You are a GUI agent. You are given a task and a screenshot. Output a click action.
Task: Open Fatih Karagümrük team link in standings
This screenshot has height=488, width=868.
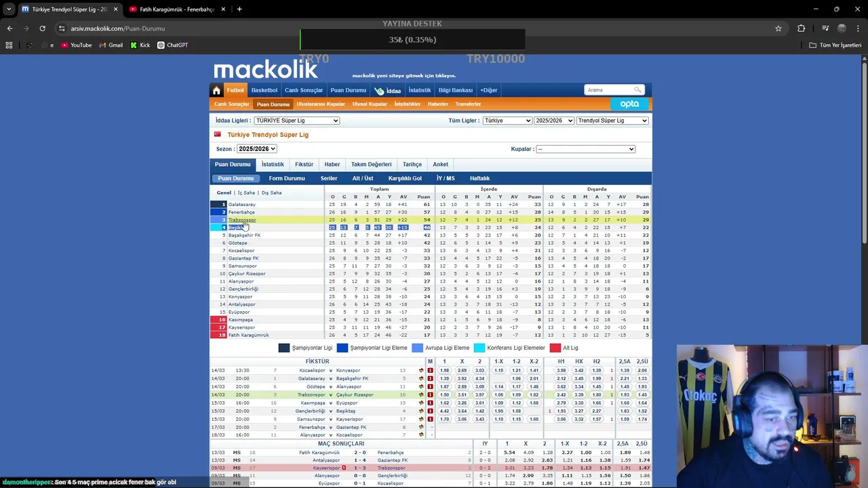point(248,335)
